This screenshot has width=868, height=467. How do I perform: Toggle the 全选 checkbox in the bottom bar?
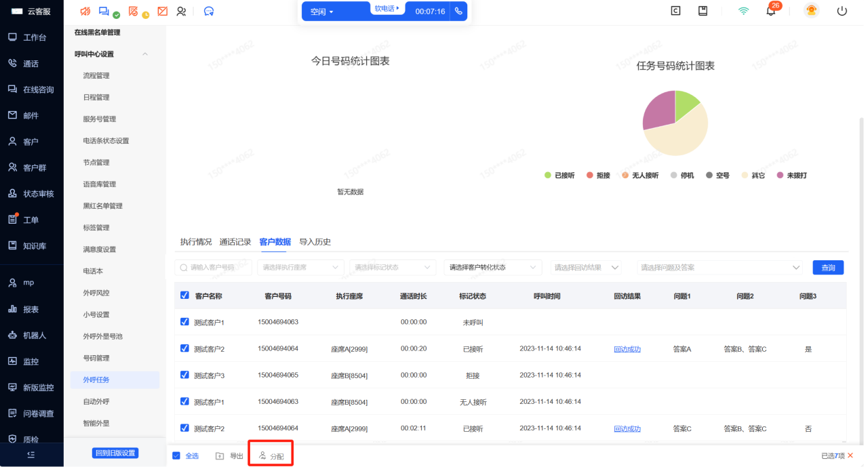coord(176,455)
